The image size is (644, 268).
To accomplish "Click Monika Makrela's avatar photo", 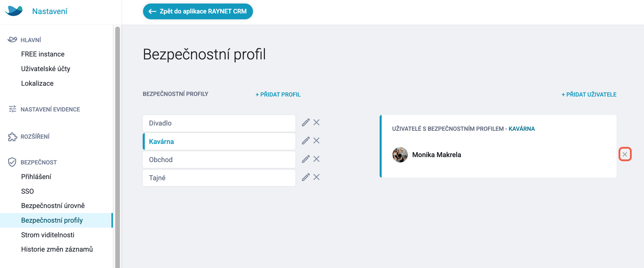I will pos(400,155).
